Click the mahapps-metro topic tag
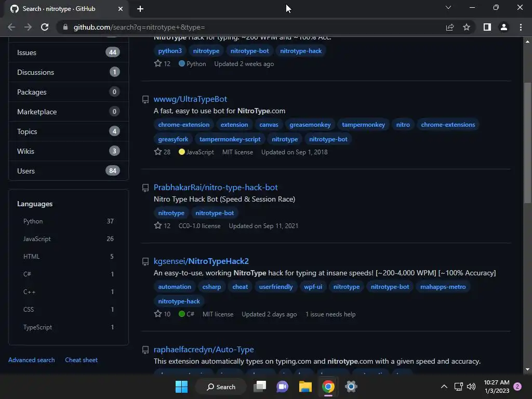532x399 pixels. (443, 287)
